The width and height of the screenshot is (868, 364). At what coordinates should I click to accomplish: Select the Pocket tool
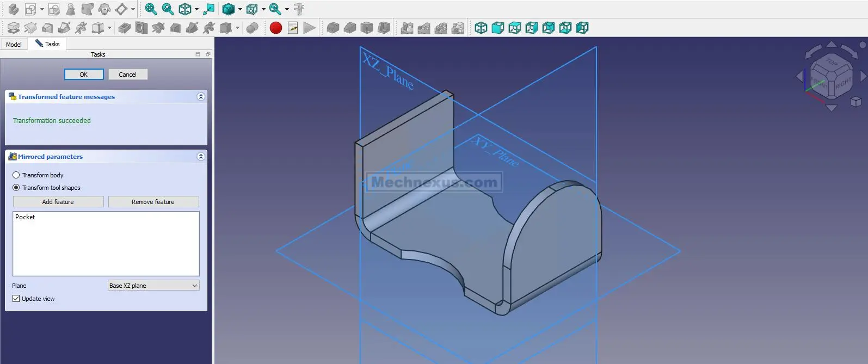tap(125, 28)
